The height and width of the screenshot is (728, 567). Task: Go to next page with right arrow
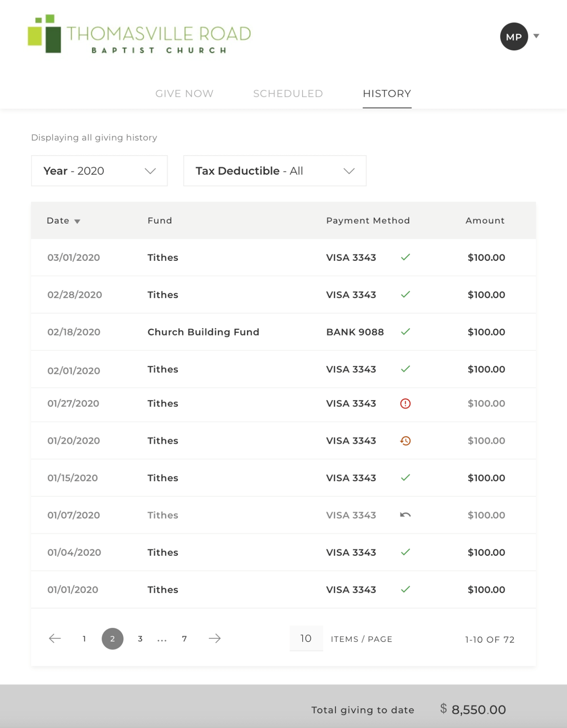point(215,638)
